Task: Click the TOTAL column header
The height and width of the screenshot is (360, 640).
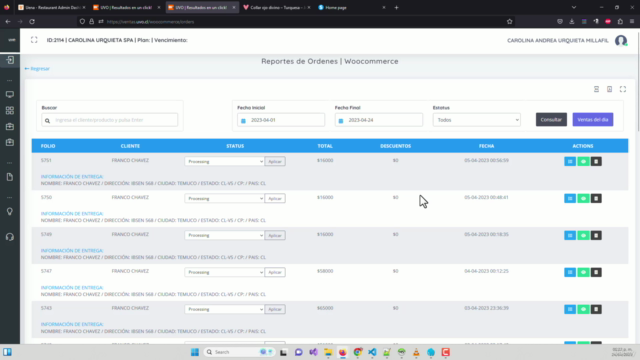Action: (x=325, y=146)
